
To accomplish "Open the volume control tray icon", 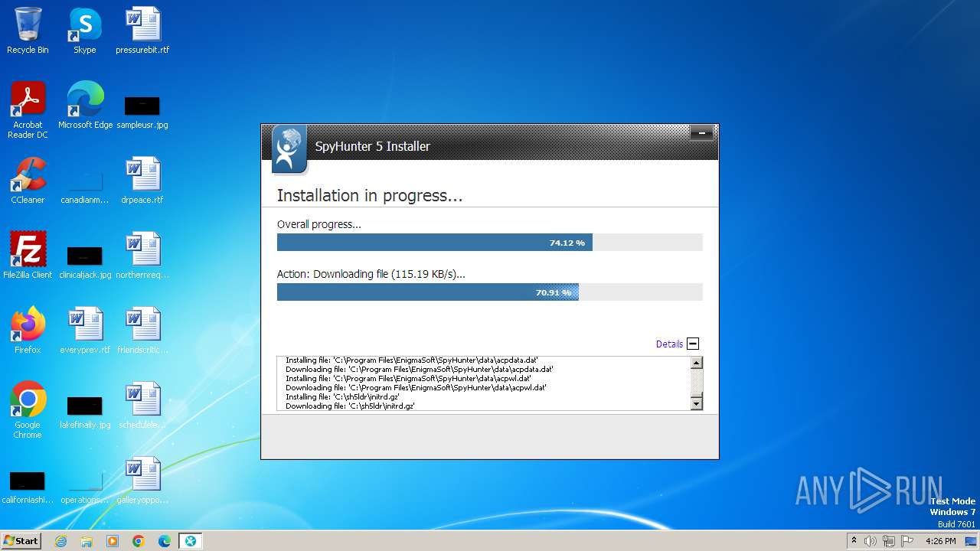I will pos(870,541).
